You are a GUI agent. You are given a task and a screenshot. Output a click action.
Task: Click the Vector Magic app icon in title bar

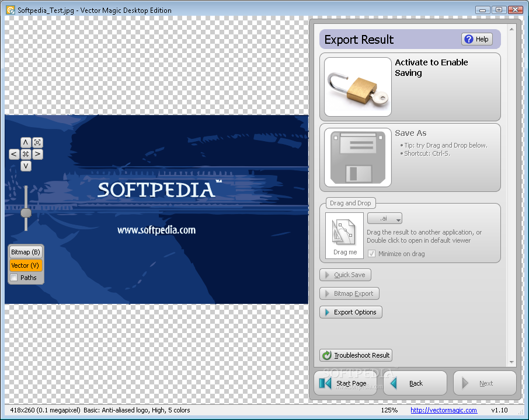pyautogui.click(x=11, y=10)
